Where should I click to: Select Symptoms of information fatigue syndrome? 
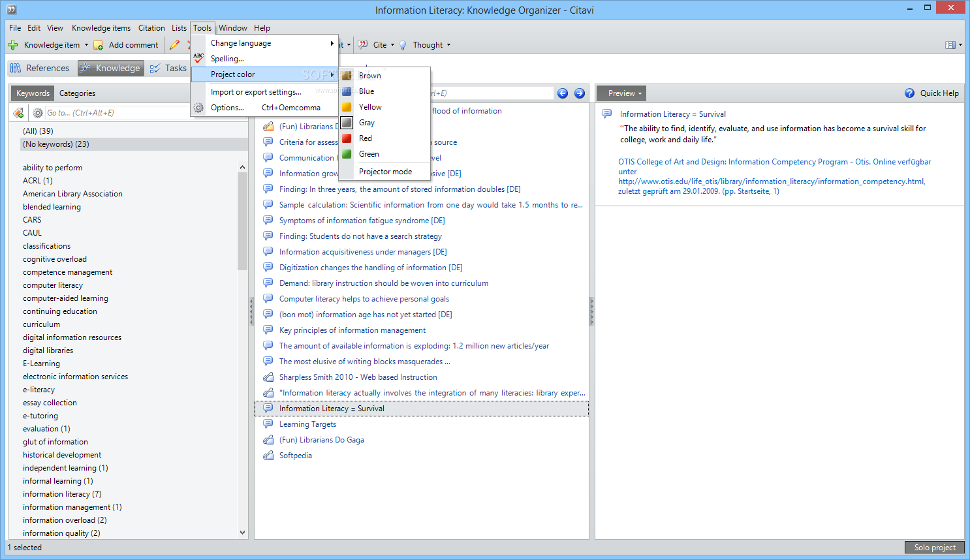362,221
